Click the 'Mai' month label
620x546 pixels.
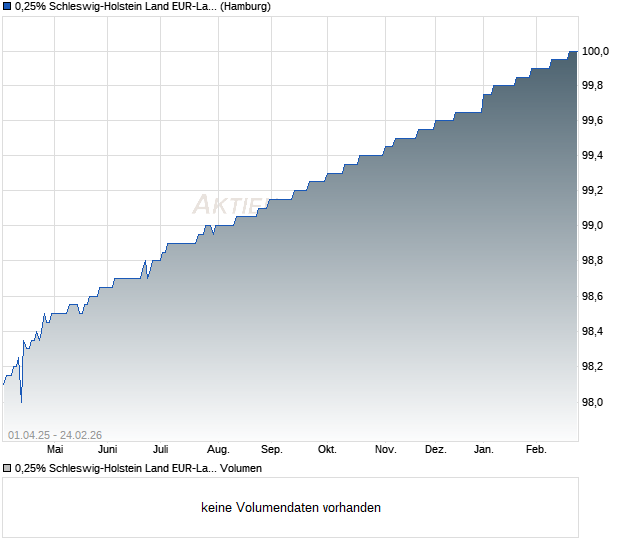click(x=55, y=449)
